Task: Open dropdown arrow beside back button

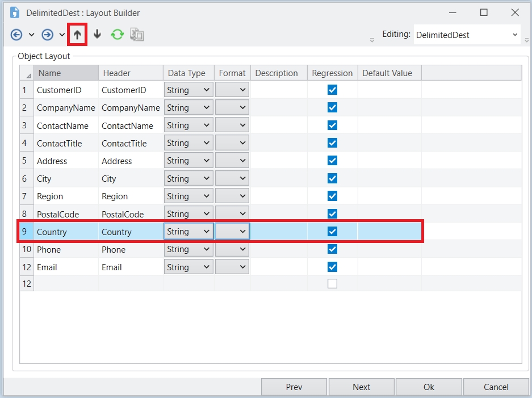Action: coord(31,35)
